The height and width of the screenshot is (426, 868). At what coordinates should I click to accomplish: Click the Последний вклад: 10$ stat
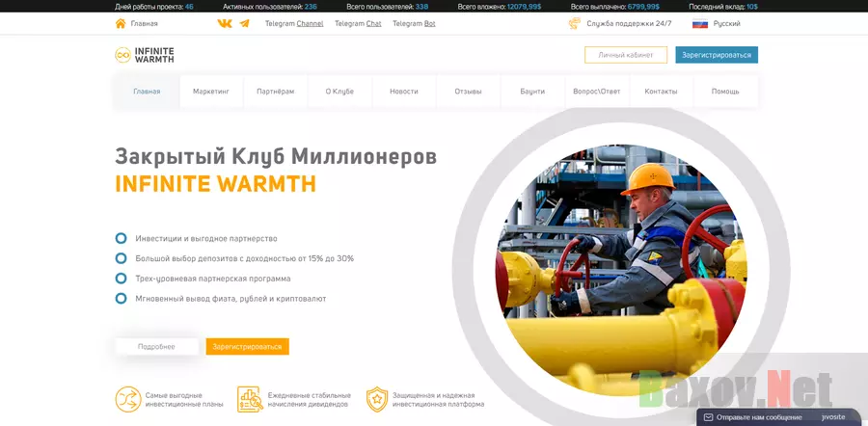tap(723, 7)
